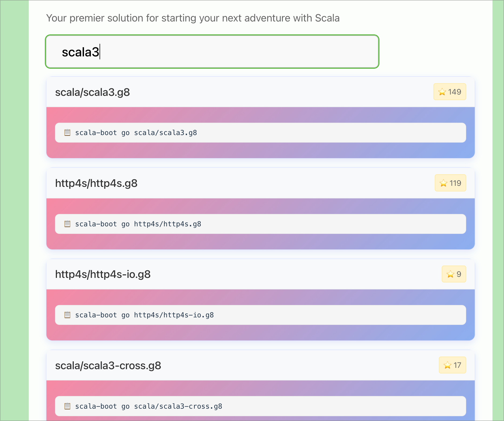Click the 17 star count badge
Image resolution: width=504 pixels, height=421 pixels.
[x=452, y=365]
